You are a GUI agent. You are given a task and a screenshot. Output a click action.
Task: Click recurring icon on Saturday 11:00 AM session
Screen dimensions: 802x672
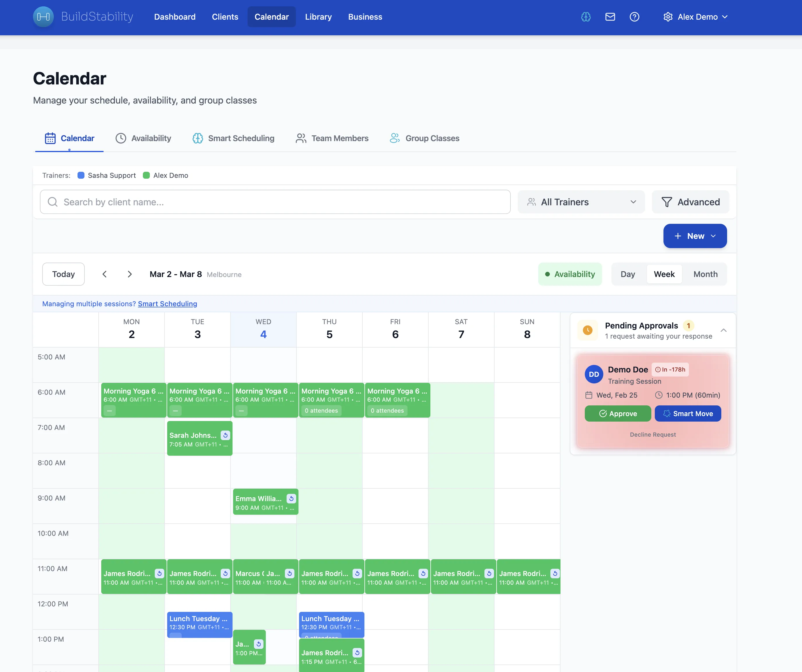click(x=489, y=573)
